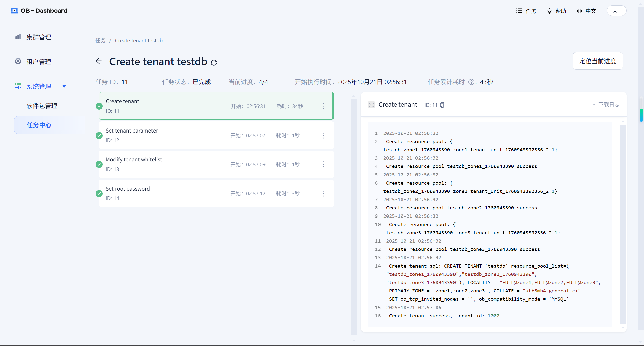The image size is (644, 346).
Task: Click the back arrow icon
Action: 99,61
